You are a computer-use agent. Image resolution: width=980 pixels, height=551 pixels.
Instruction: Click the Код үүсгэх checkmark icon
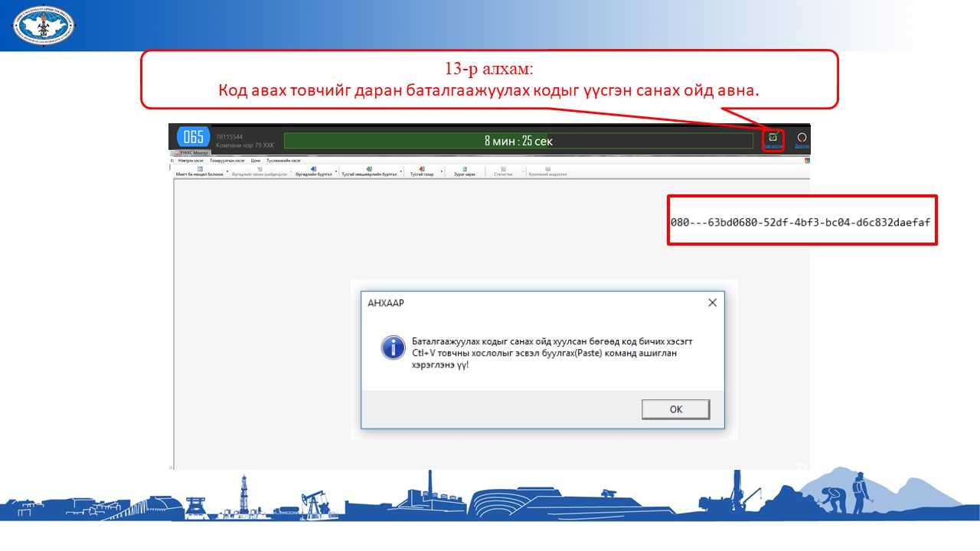pos(773,138)
